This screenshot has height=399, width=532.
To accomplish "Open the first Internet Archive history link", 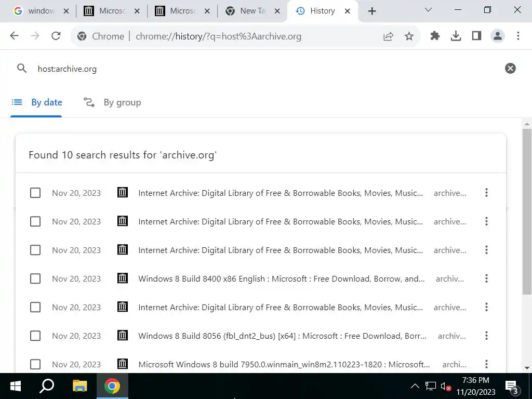I will pyautogui.click(x=281, y=193).
